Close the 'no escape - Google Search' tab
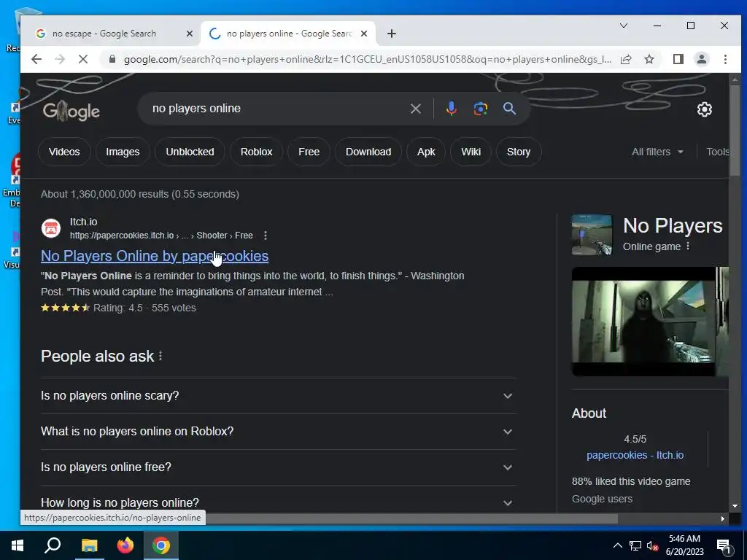This screenshot has height=560, width=747. (x=189, y=34)
